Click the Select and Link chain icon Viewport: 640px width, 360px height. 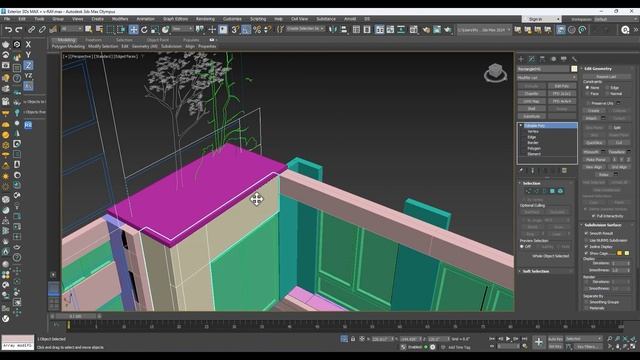(31, 29)
